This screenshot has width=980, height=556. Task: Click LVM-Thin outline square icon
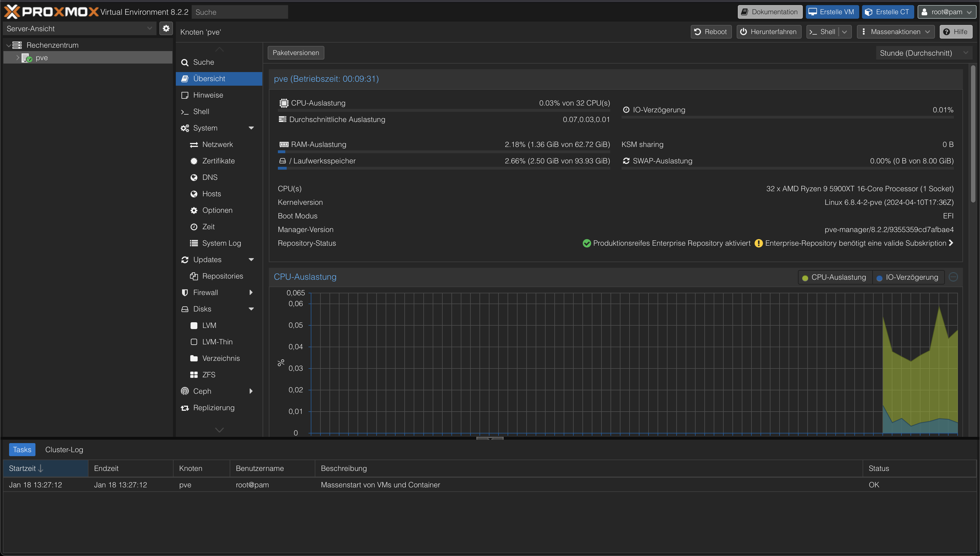point(194,342)
